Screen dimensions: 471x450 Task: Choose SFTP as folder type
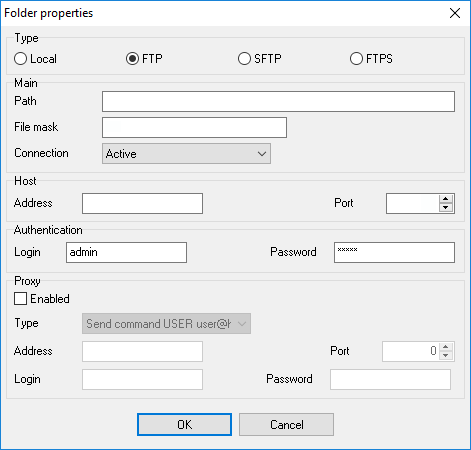(x=260, y=59)
